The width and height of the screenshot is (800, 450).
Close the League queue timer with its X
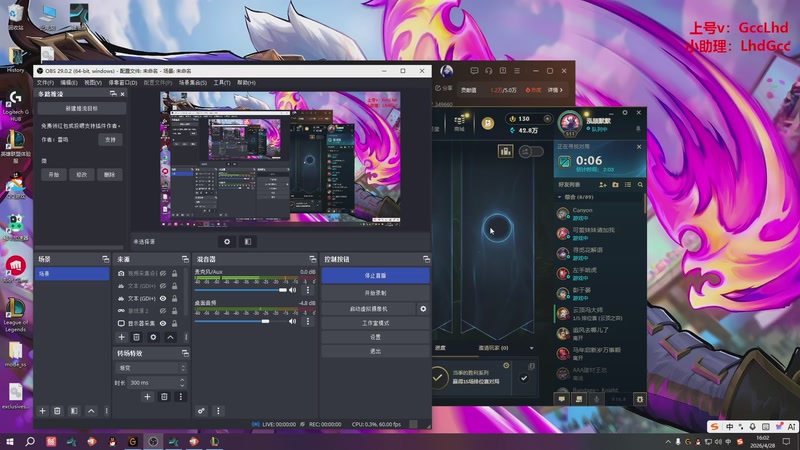coord(639,147)
